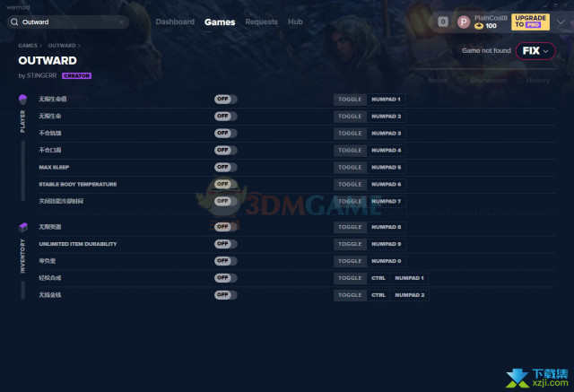Turn on UNLIMITED ITEM DURABILITY switch
Image resolution: width=574 pixels, height=392 pixels.
point(225,244)
